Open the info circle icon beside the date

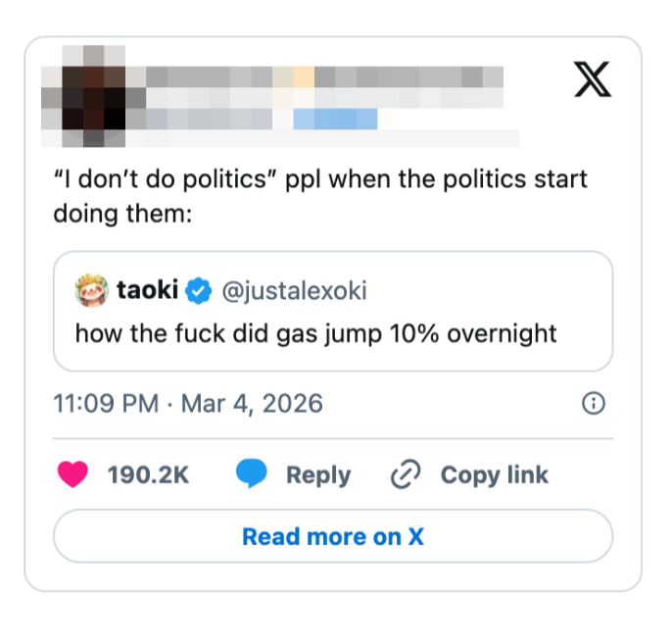click(593, 403)
